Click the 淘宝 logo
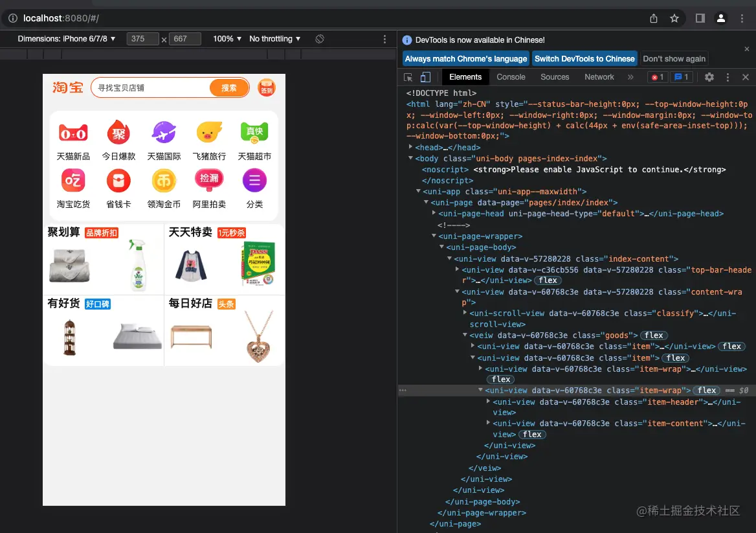756x533 pixels. click(x=68, y=87)
